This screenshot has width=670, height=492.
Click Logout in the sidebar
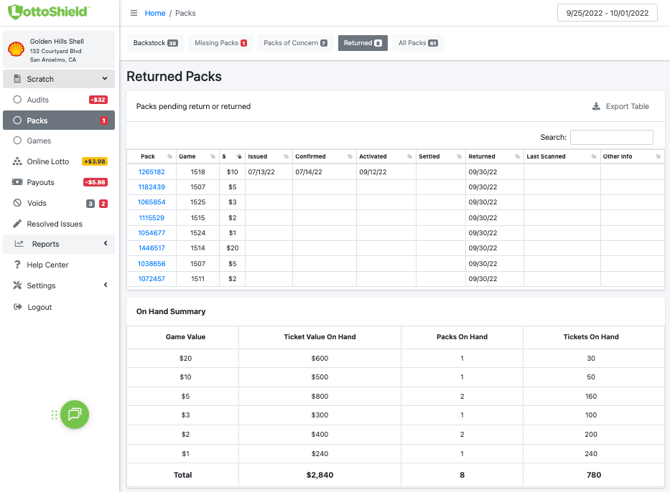coord(39,307)
